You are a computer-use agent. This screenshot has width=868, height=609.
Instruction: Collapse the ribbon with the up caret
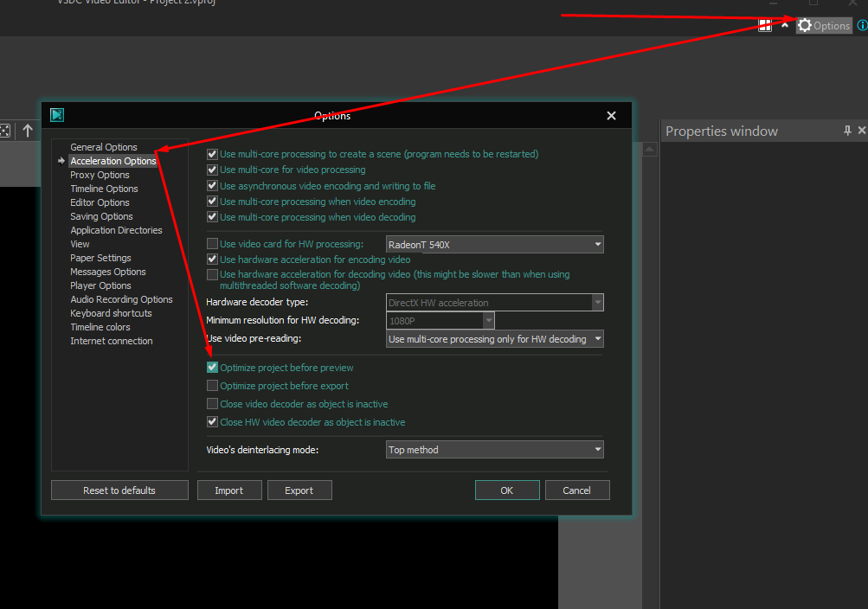click(784, 25)
